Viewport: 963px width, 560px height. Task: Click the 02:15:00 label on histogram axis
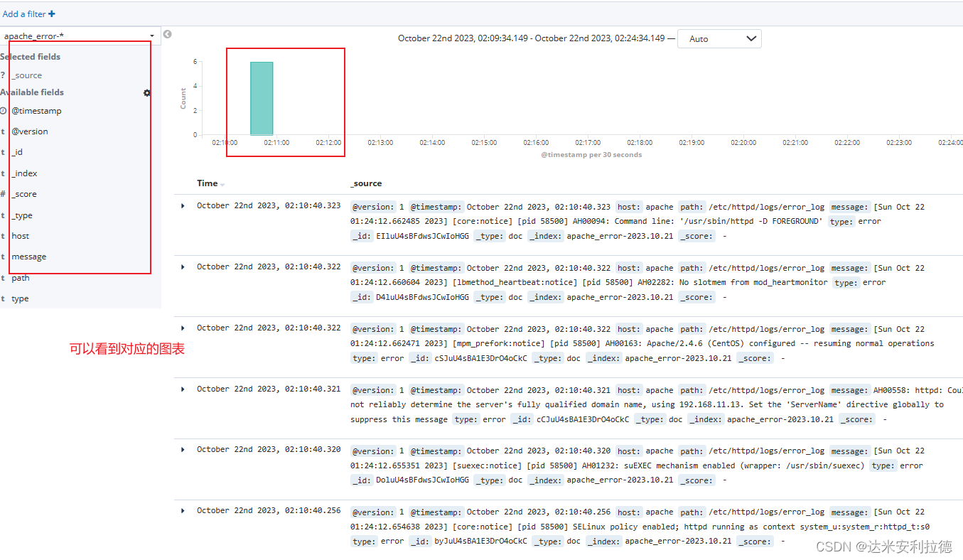[x=484, y=143]
